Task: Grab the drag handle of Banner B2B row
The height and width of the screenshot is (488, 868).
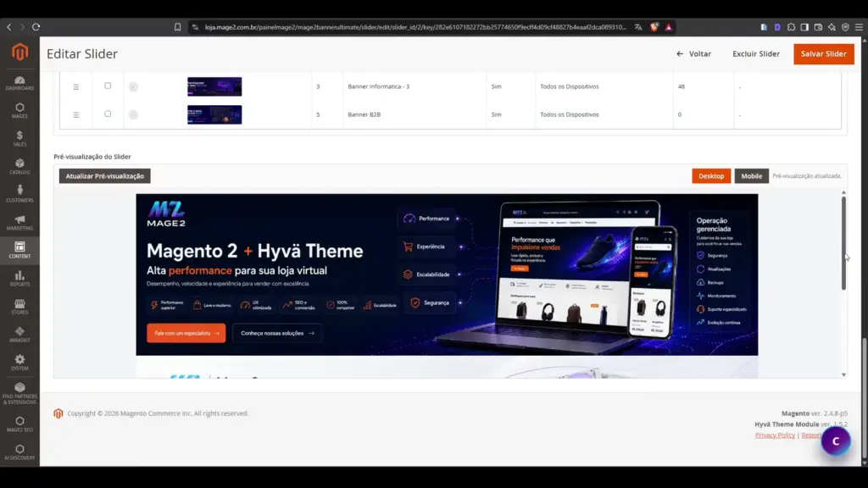Action: pyautogui.click(x=76, y=114)
